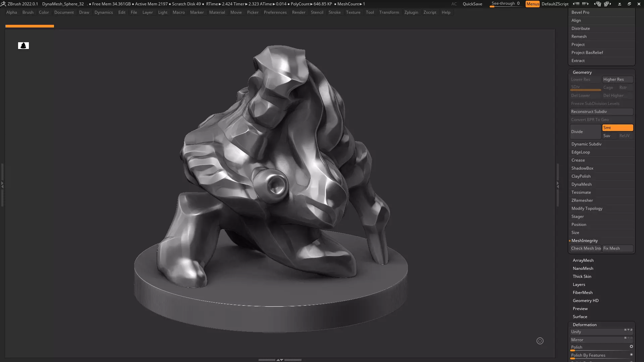Screen dimensions: 644x362
Task: Click the right tray divider arrows
Action: click(558, 185)
